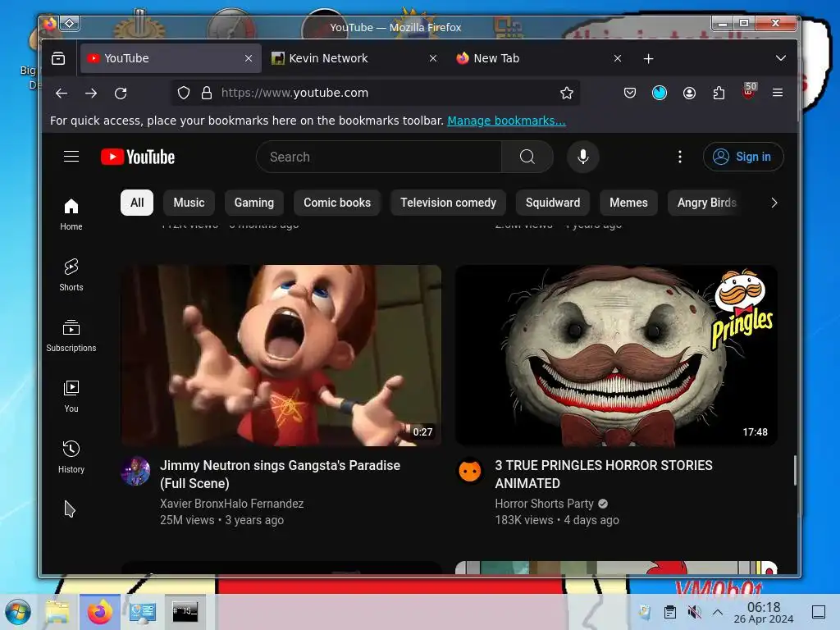The height and width of the screenshot is (630, 840).
Task: Play the Pringles horror video thumbnail
Action: tap(616, 355)
